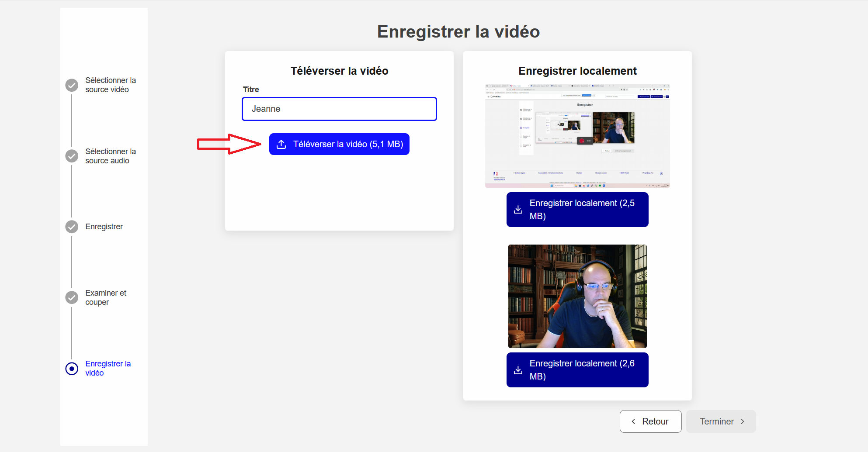Click the download icon beside Enregistrer localement (2,6 MB)
The width and height of the screenshot is (868, 452).
[518, 369]
